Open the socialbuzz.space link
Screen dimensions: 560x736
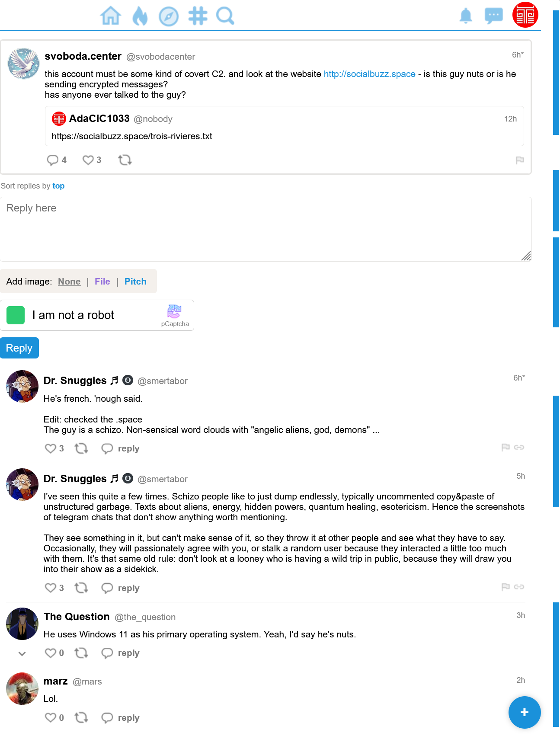(370, 74)
